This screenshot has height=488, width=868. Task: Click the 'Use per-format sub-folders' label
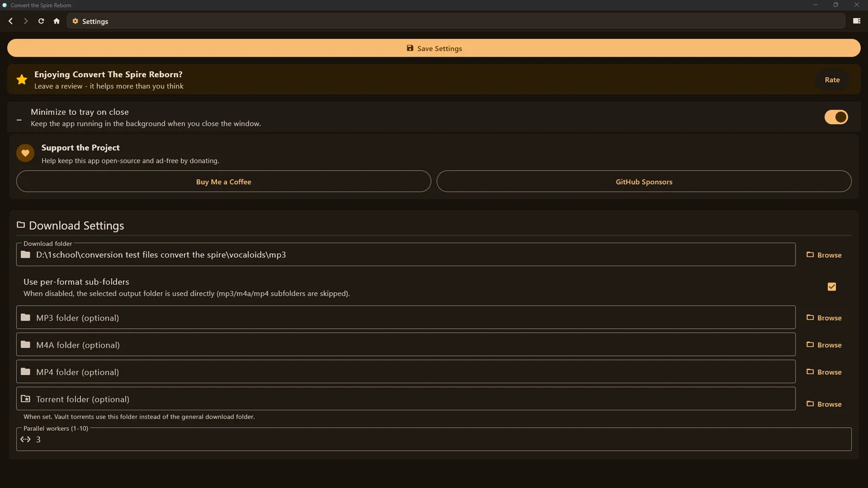[77, 282]
